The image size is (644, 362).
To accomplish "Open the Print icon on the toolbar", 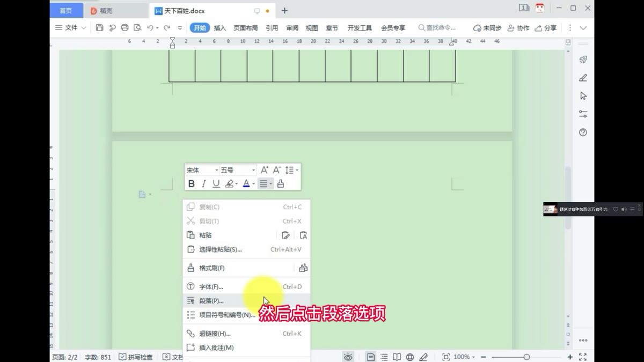I will coord(125,27).
